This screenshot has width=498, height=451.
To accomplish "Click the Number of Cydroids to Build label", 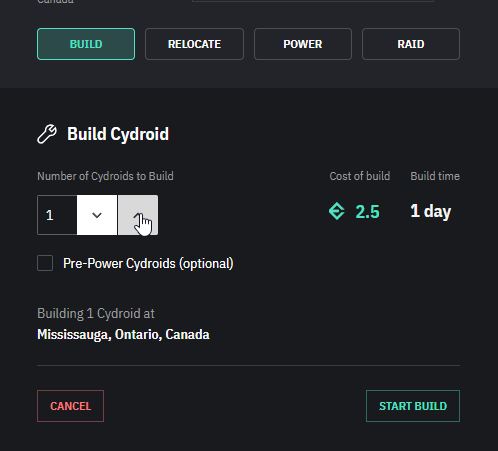I will (105, 176).
